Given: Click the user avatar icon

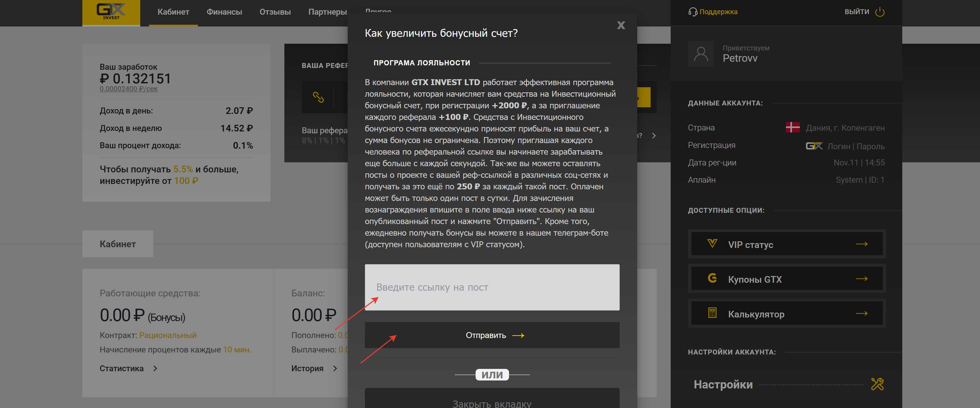Looking at the screenshot, I should tap(701, 54).
